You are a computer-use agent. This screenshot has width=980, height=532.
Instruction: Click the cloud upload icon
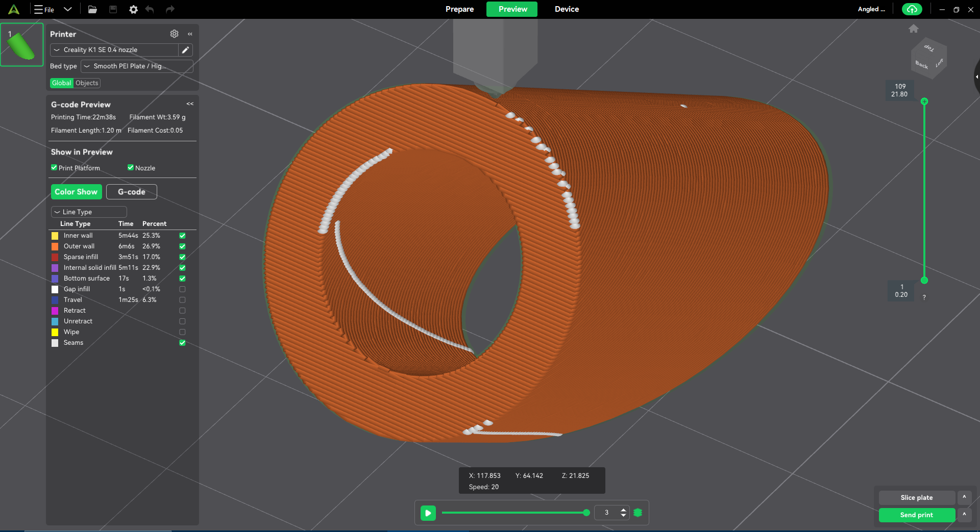[x=912, y=9]
